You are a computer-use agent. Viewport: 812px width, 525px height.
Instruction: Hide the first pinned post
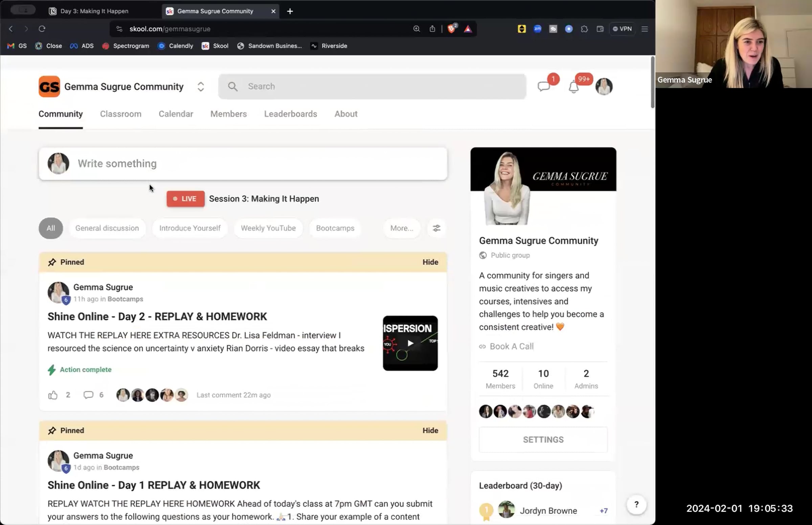(x=430, y=262)
